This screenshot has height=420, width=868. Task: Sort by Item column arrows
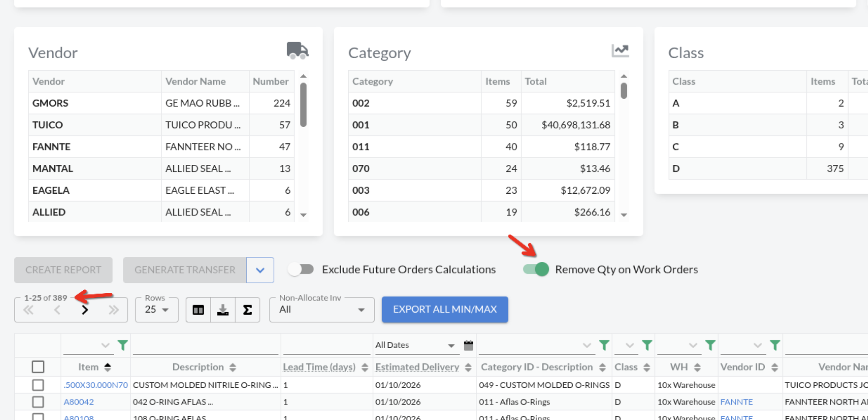click(108, 367)
